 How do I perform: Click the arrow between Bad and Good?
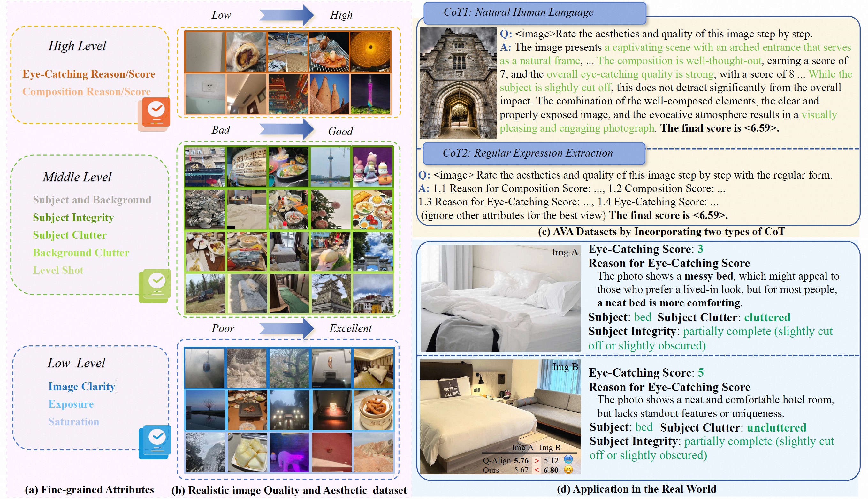click(286, 130)
